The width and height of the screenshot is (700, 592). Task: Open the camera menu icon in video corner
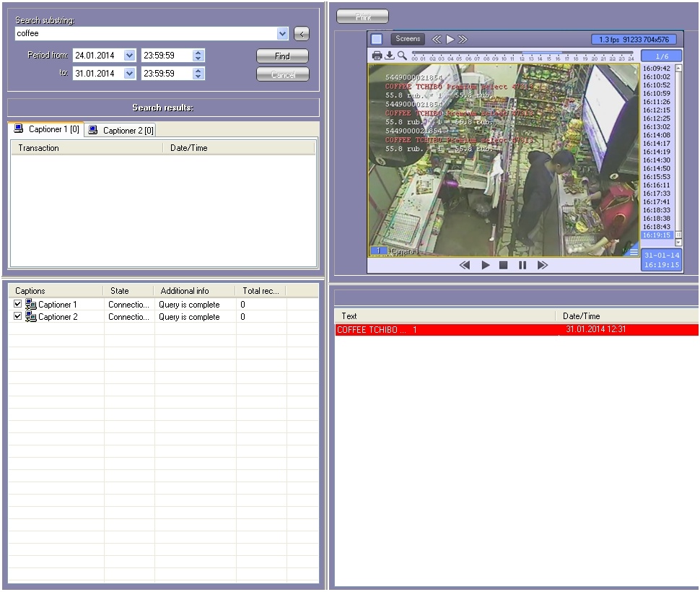[633, 251]
